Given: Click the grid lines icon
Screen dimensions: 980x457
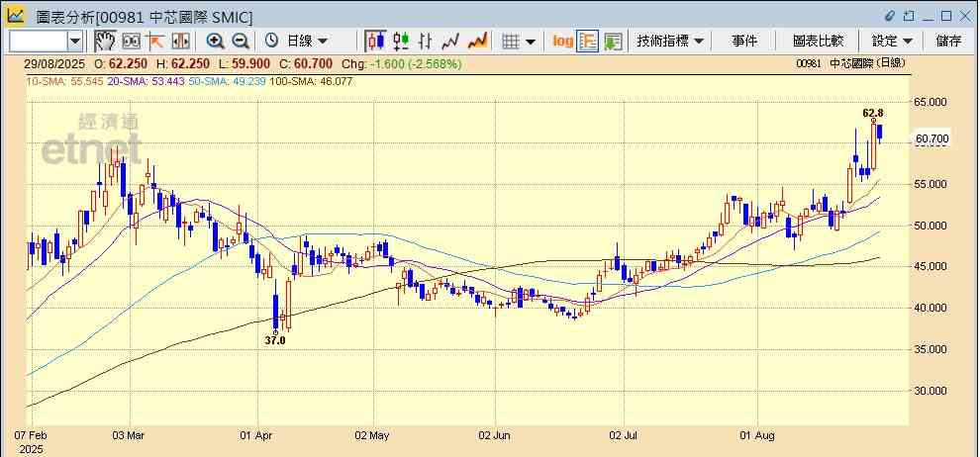Looking at the screenshot, I should click(x=511, y=42).
